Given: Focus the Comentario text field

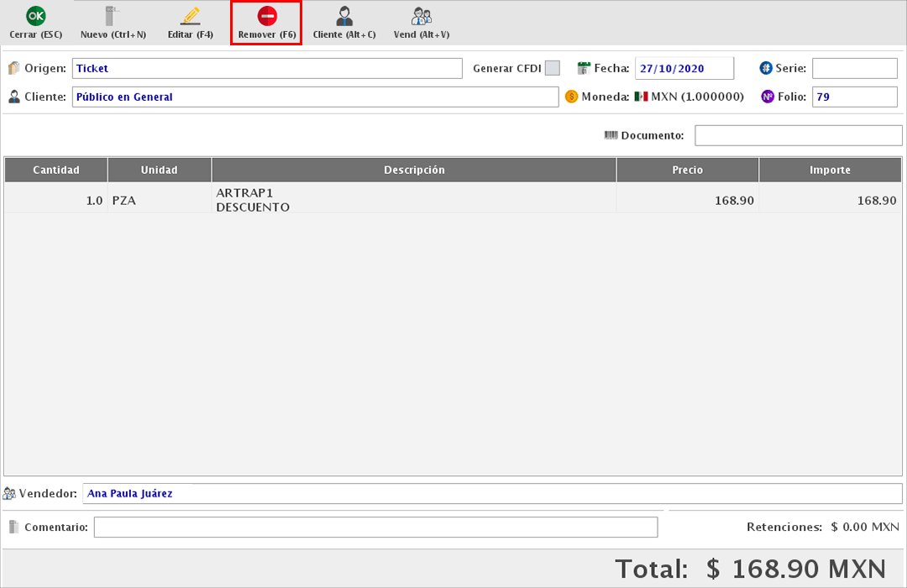Looking at the screenshot, I should 375,528.
